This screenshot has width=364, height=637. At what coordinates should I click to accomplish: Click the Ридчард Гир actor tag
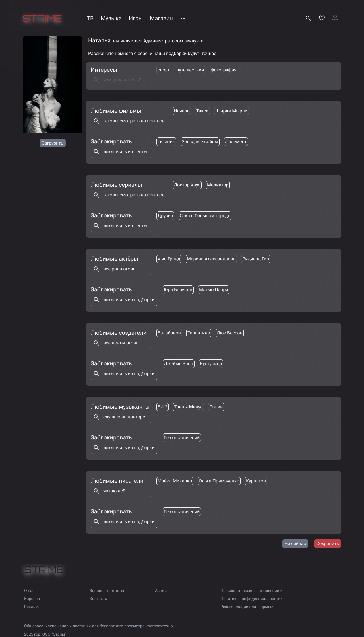click(256, 259)
